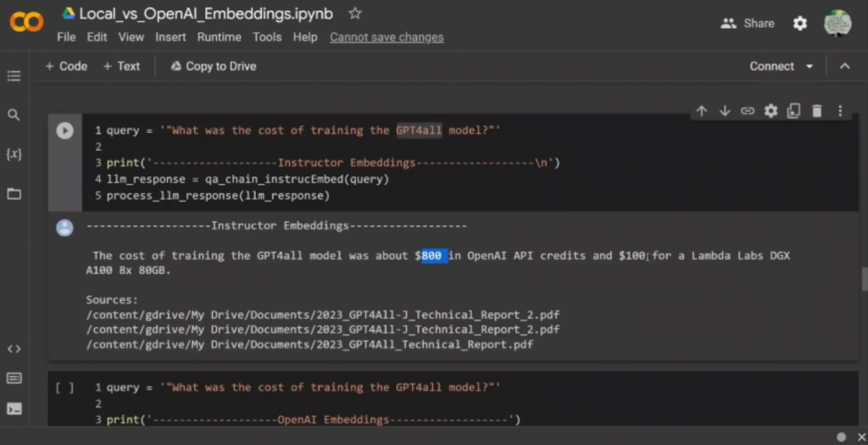Viewport: 868px width, 445px height.
Task: Open the search panel in sidebar
Action: (x=14, y=114)
